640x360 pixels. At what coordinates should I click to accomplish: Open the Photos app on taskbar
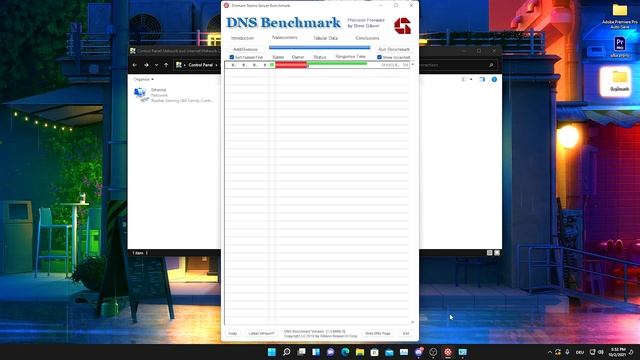point(404,352)
